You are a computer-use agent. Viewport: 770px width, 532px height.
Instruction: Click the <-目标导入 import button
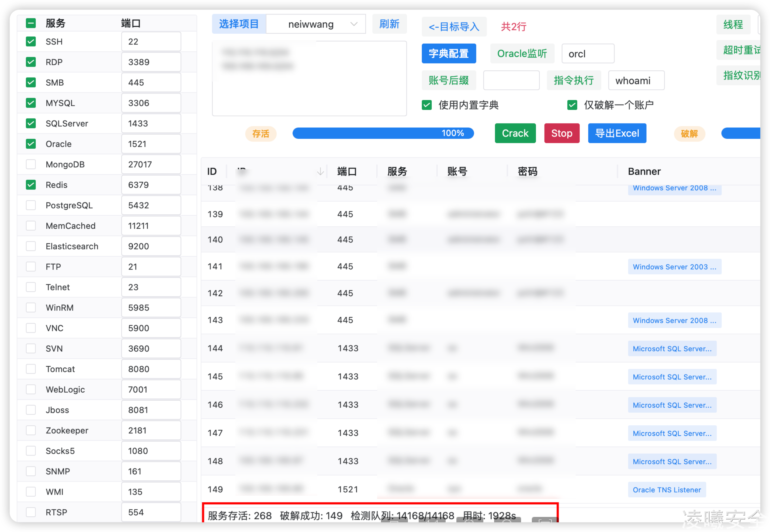pyautogui.click(x=454, y=27)
